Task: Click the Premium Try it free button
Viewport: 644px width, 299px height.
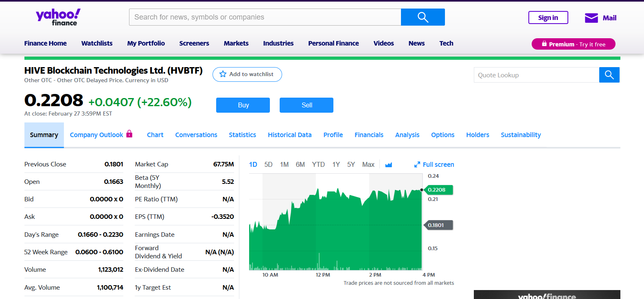Action: [x=573, y=44]
